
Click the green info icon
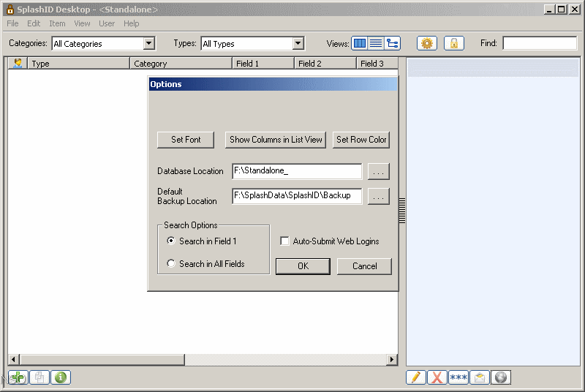(x=61, y=377)
